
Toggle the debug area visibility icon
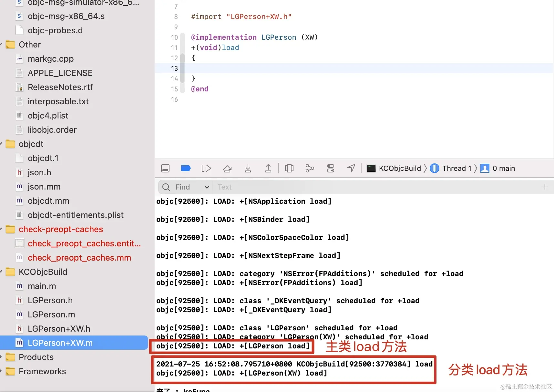tap(165, 168)
